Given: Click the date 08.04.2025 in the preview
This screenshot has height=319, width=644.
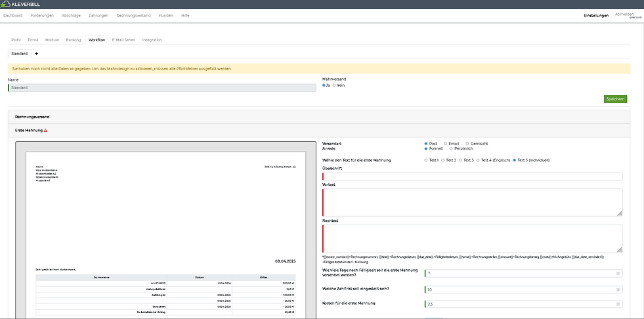Looking at the screenshot, I should coord(285,261).
